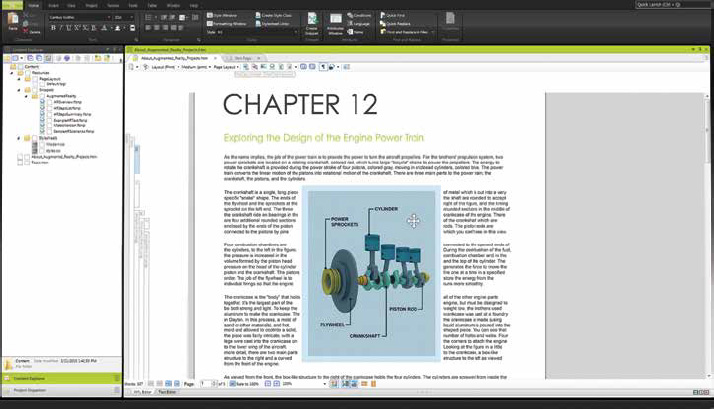Click the font color swatch button
This screenshot has width=714, height=409.
104,28
